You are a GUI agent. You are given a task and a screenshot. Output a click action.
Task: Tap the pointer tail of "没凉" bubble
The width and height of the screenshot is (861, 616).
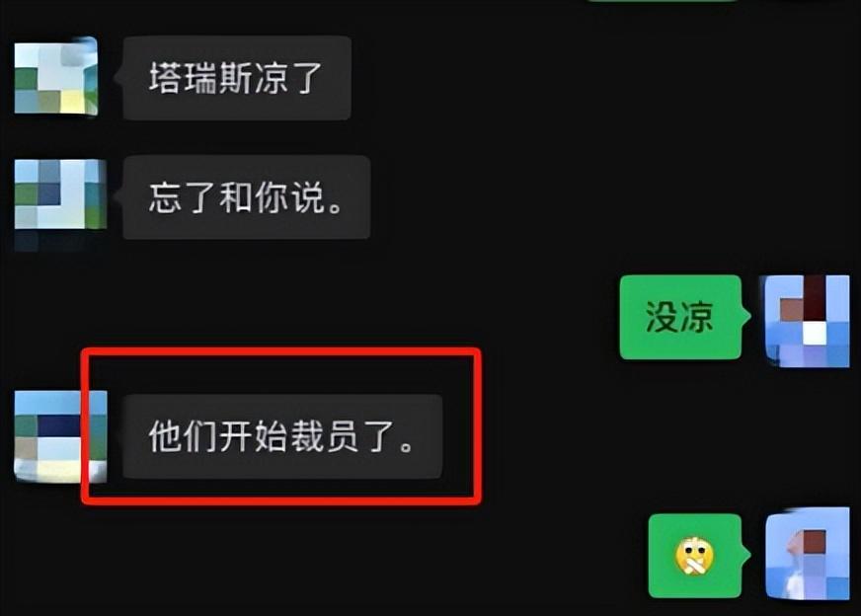tap(745, 316)
